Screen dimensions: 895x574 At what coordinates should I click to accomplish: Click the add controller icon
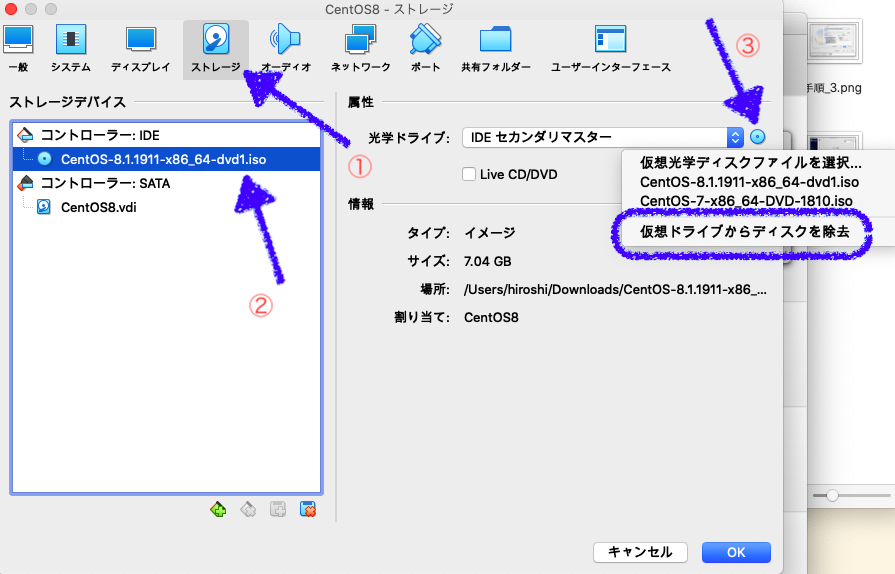click(218, 509)
